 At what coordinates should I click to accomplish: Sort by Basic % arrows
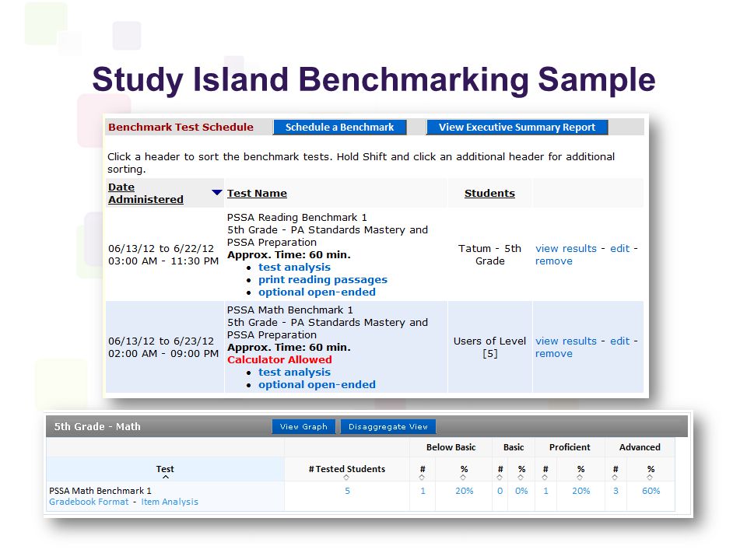[521, 477]
